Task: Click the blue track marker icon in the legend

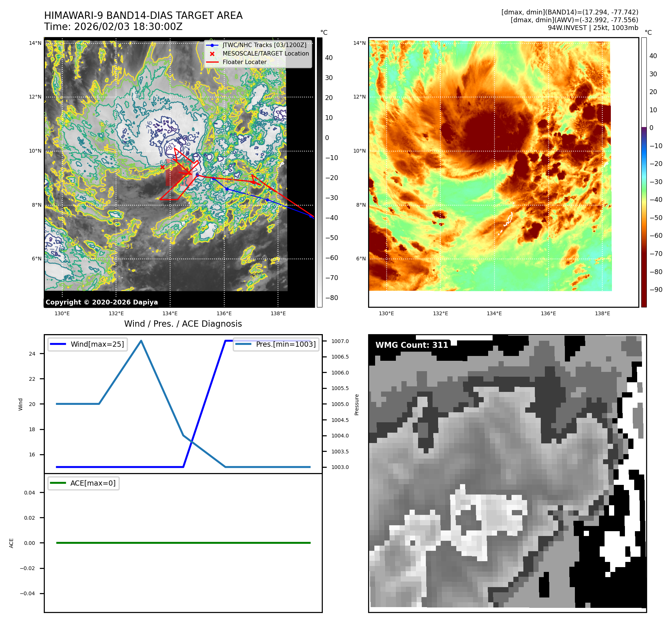Action: [x=212, y=45]
